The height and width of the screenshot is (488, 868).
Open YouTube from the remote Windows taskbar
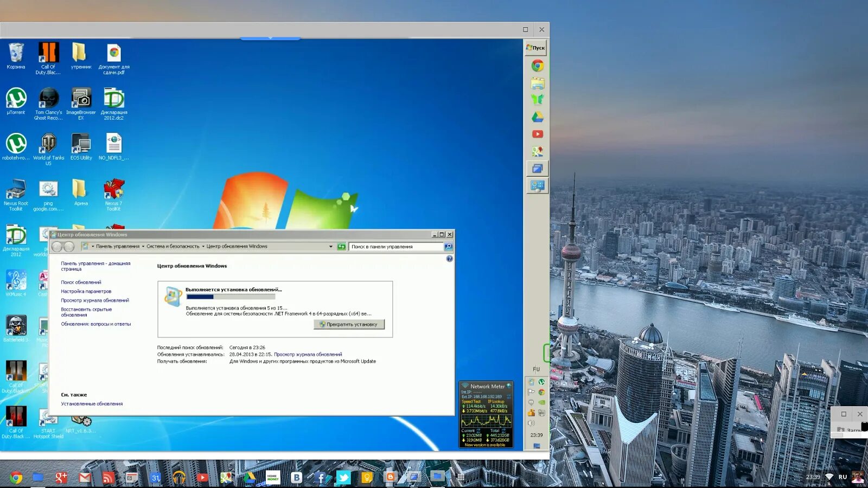pos(537,134)
